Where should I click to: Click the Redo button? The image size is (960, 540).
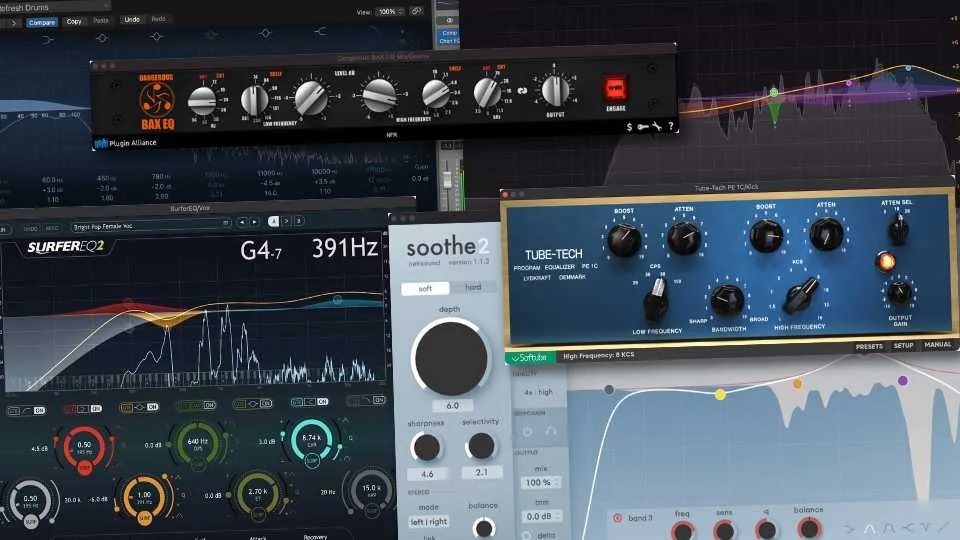tap(159, 19)
